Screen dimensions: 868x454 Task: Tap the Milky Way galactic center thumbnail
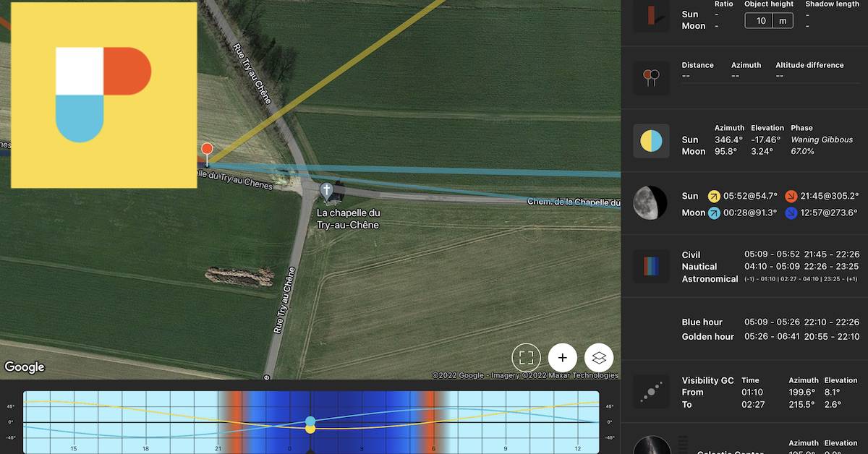[651, 445]
